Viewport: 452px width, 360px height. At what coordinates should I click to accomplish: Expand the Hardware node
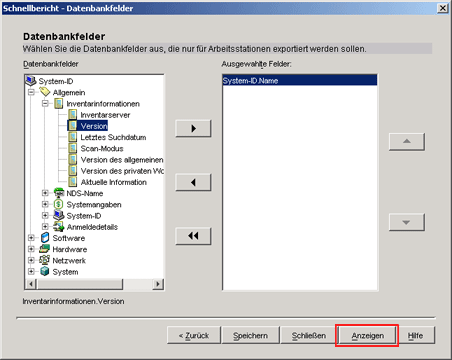pos(31,249)
